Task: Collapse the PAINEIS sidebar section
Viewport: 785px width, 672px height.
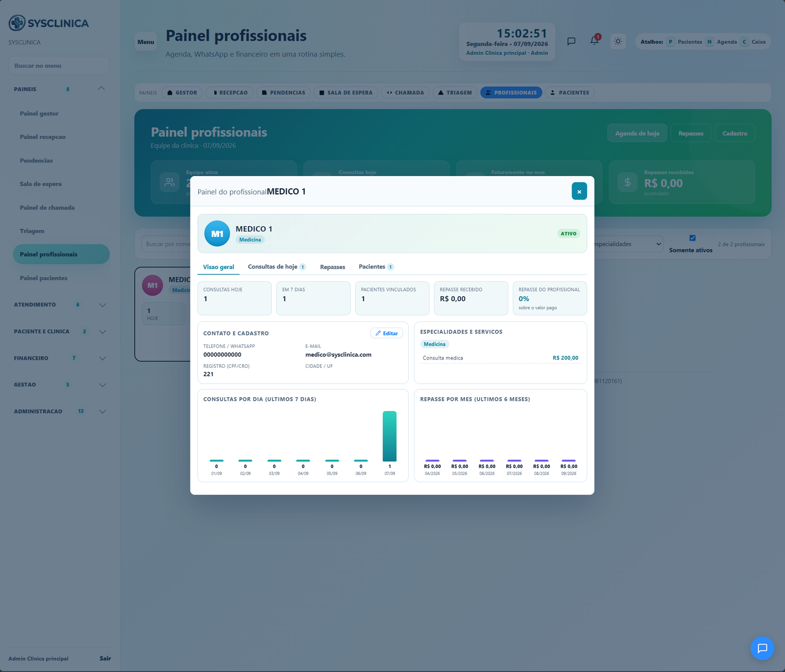Action: (x=102, y=89)
